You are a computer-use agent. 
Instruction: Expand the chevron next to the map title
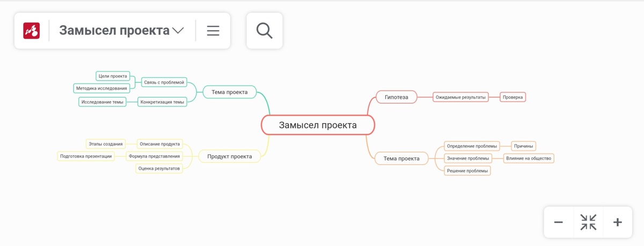(178, 31)
